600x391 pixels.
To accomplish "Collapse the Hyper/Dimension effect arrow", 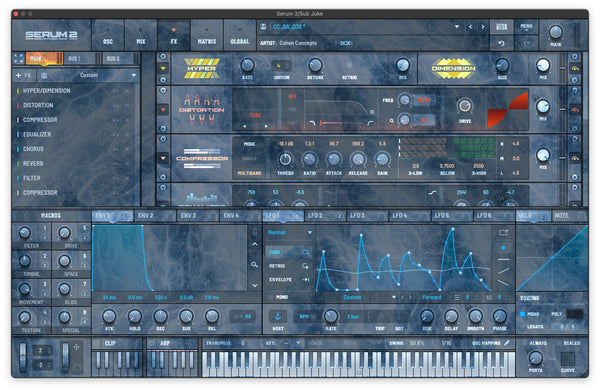I will coord(163,68).
